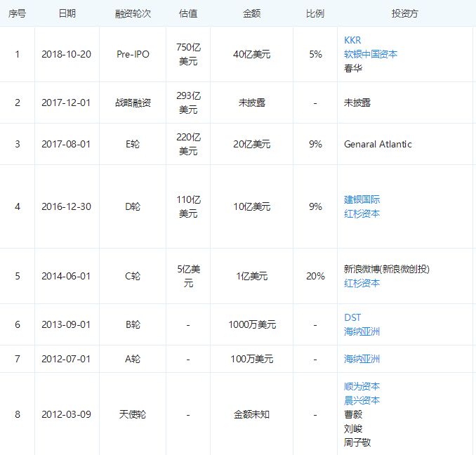Click the Genaral Atlantic investor text
The height and width of the screenshot is (455, 476).
coord(378,144)
